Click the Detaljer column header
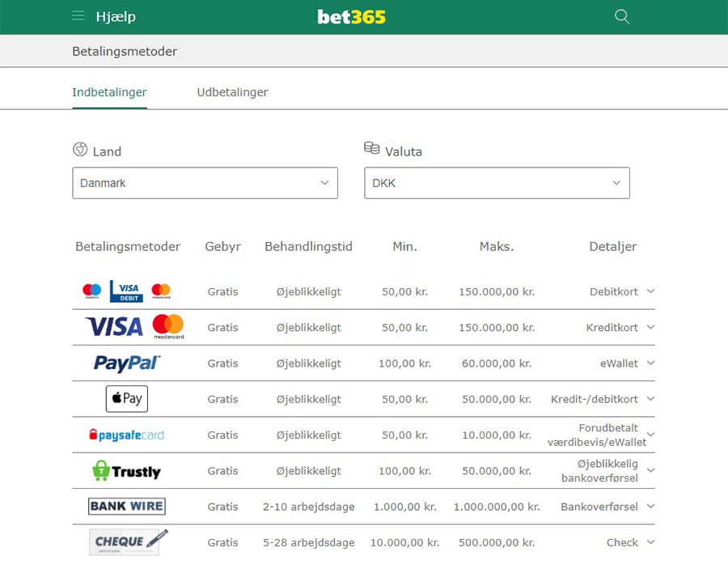Viewport: 728px width, 586px height. click(613, 246)
